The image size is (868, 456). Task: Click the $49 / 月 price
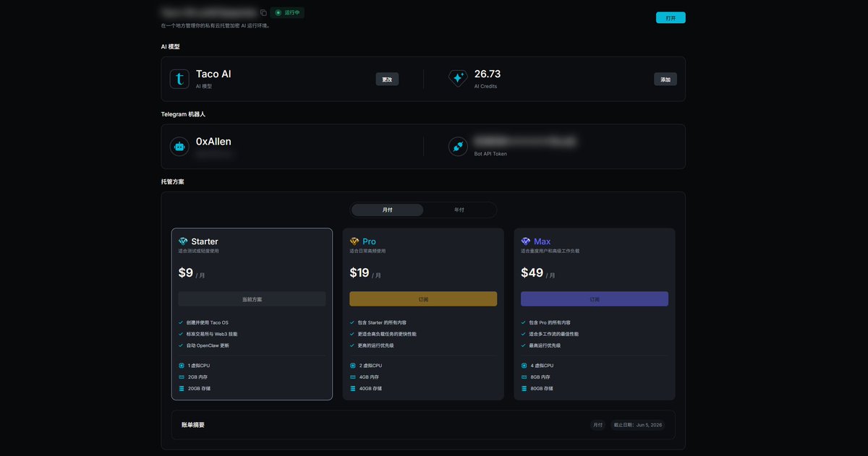538,273
